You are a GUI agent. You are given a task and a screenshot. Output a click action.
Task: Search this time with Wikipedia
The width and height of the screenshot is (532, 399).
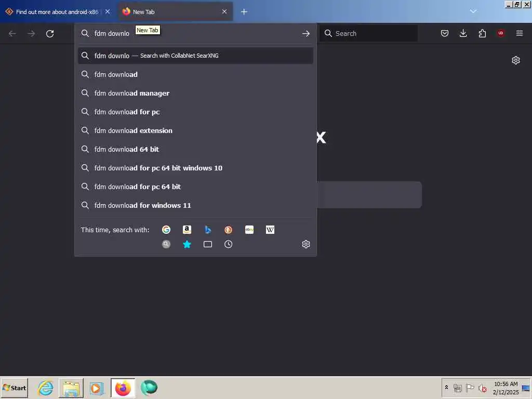(x=270, y=230)
